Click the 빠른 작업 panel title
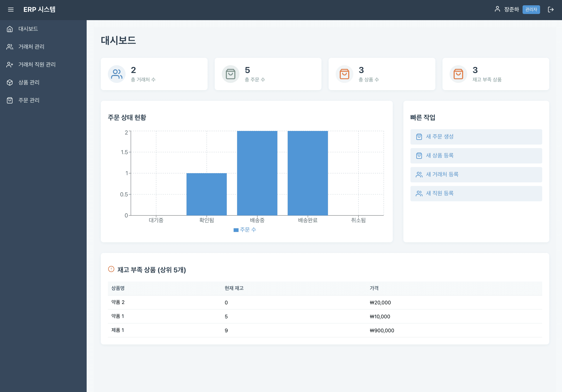Viewport: 562px width, 392px height. coord(423,118)
